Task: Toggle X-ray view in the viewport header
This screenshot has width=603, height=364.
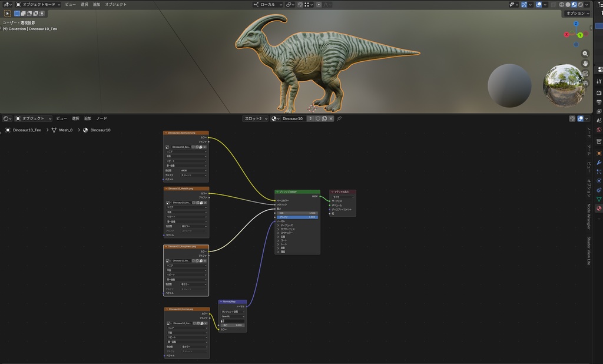Action: click(554, 5)
